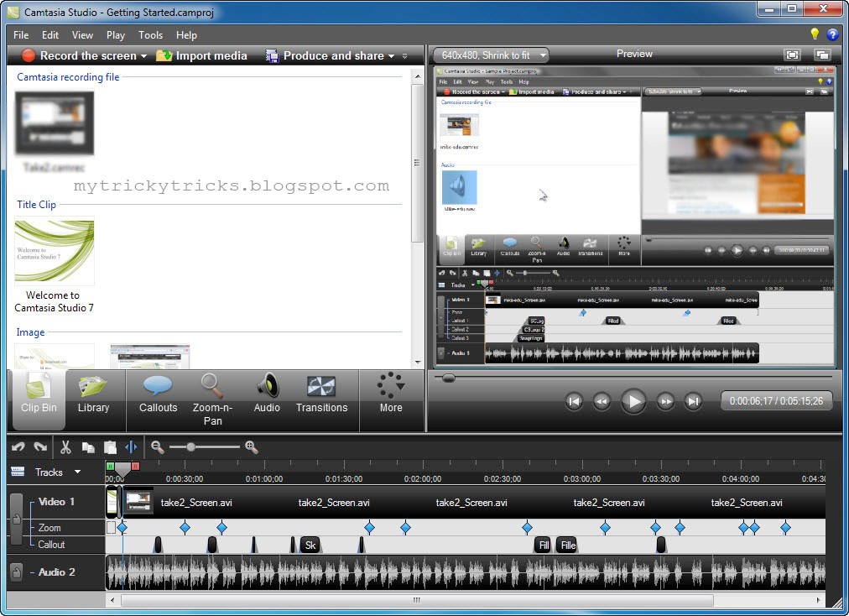Screen dimensions: 849x616
Task: Click the Fille callout on Callout track
Action: 567,545
